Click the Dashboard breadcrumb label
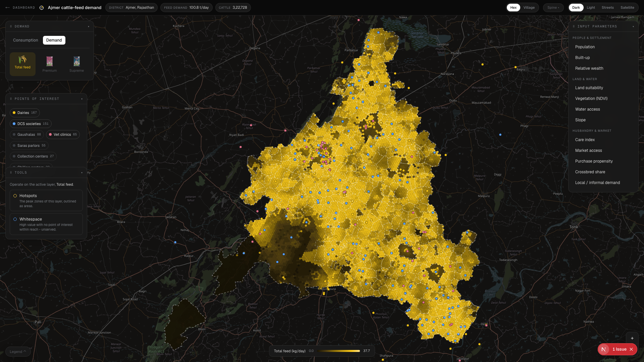Screen dimensions: 644x362 click(x=24, y=7)
